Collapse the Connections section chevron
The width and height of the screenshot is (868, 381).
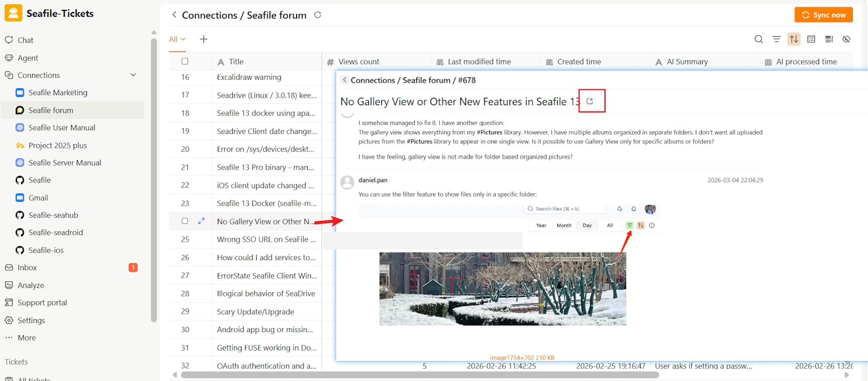tap(133, 75)
